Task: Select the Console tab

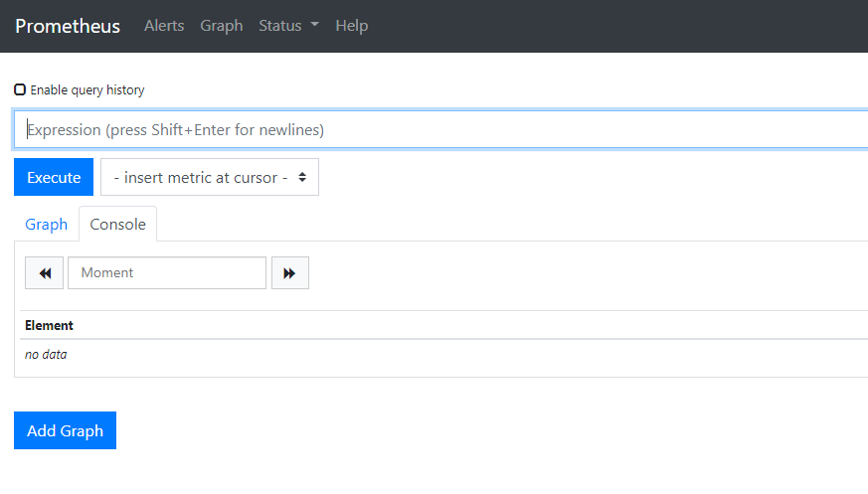Action: point(117,225)
